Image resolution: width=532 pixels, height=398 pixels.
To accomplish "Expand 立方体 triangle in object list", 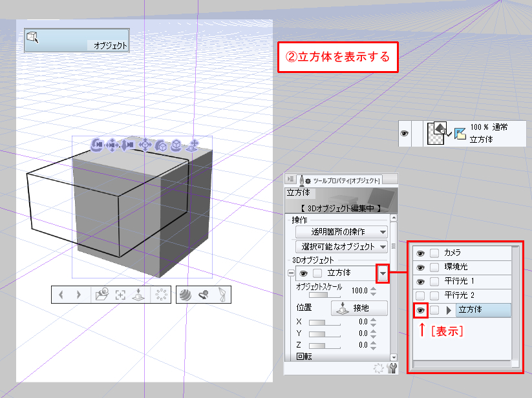I will [x=449, y=310].
